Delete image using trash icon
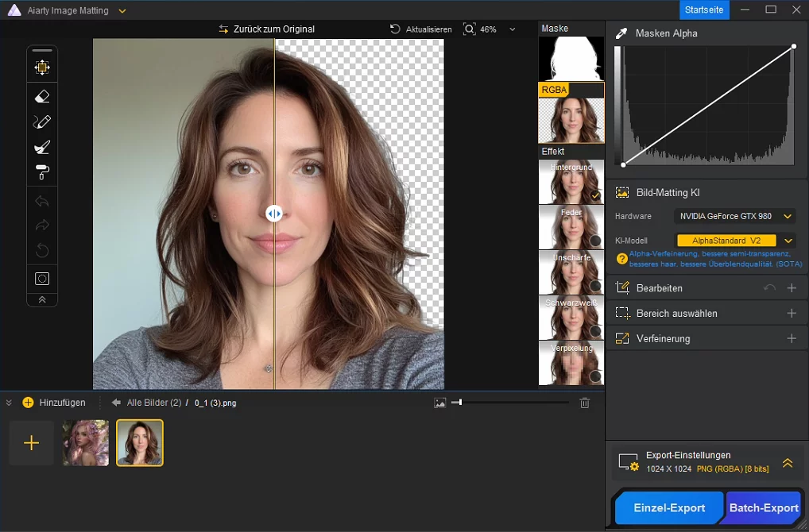This screenshot has height=532, width=809. tap(585, 403)
